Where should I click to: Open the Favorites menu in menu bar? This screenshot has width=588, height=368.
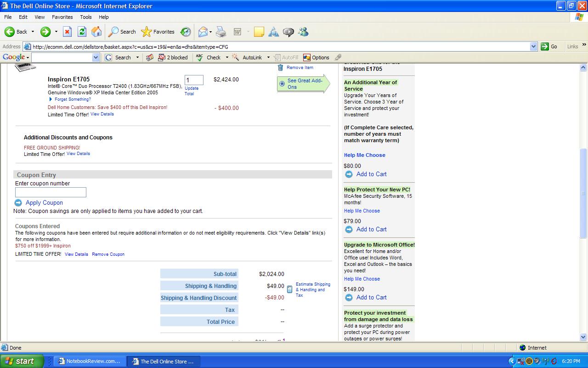point(62,17)
